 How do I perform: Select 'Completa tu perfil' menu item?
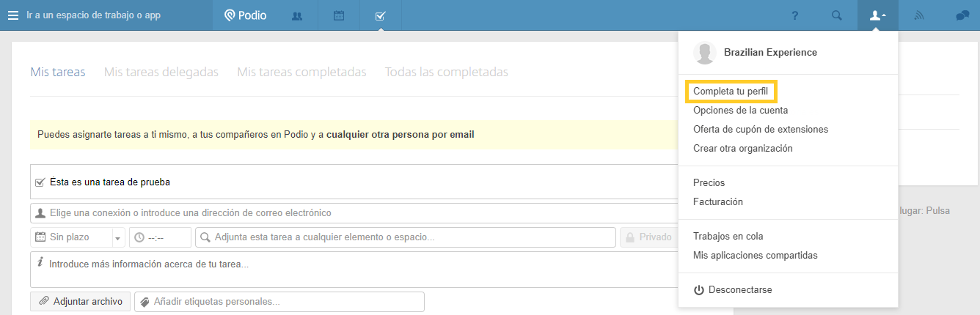731,92
